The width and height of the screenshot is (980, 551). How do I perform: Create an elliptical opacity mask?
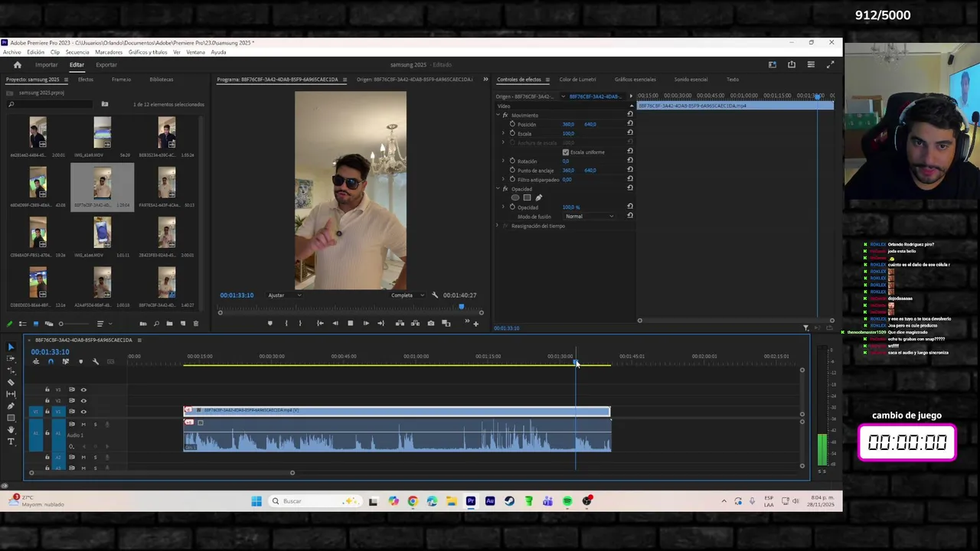pyautogui.click(x=514, y=197)
